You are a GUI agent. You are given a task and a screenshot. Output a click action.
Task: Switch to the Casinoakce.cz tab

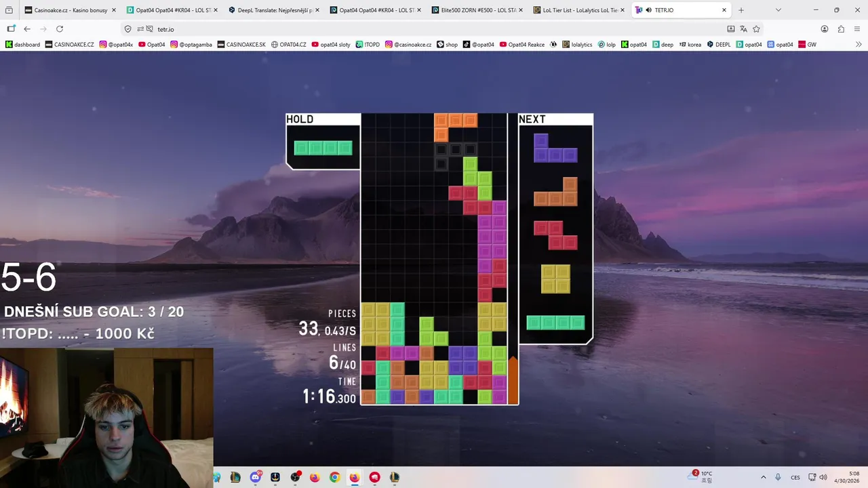70,10
